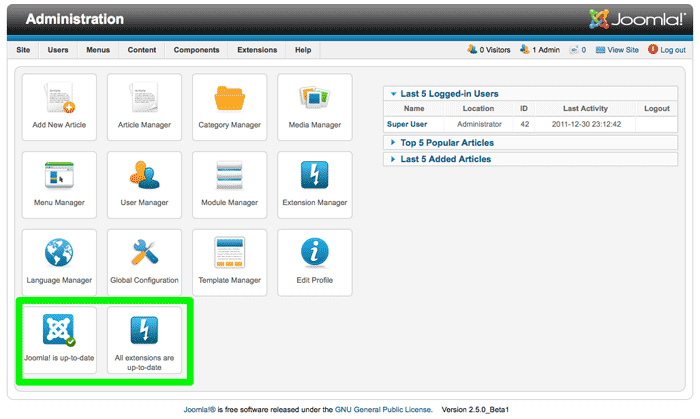Click the View Site screen icon

(600, 50)
